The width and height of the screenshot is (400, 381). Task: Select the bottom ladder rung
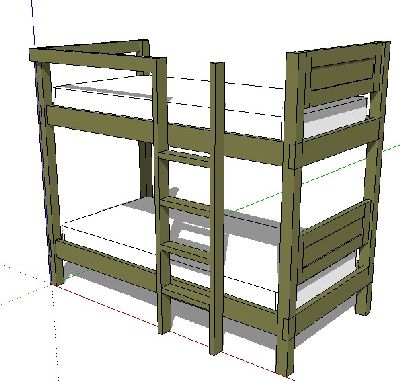187,292
